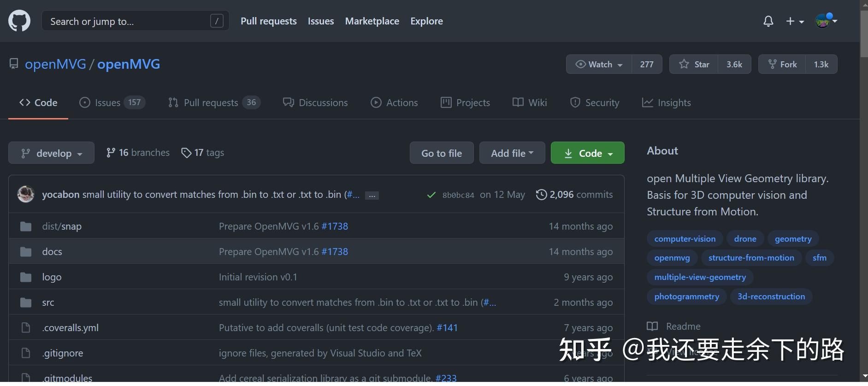Open the 3d-reconstruction topic tag
The width and height of the screenshot is (868, 386).
[x=771, y=297]
